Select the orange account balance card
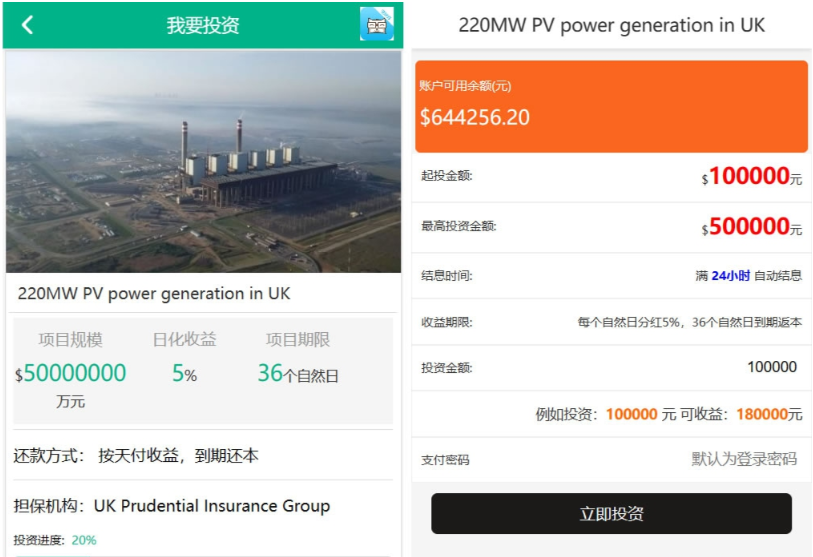813x557 pixels. [611, 106]
